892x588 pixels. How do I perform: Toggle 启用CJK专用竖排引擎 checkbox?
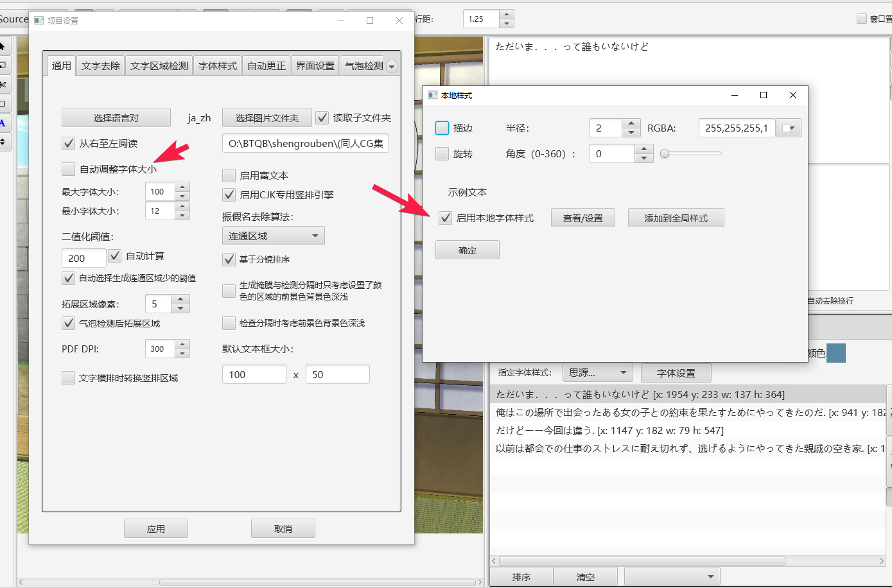click(229, 195)
